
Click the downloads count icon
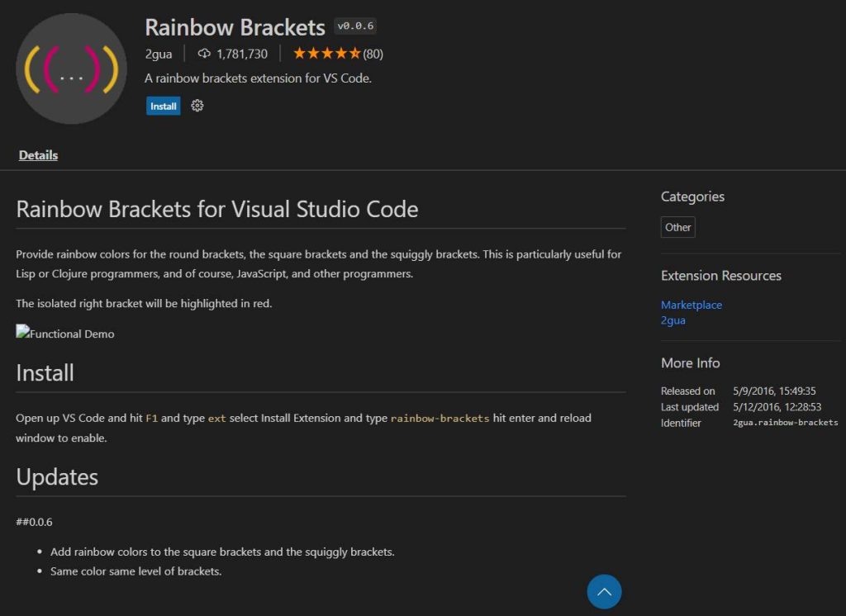click(x=203, y=54)
